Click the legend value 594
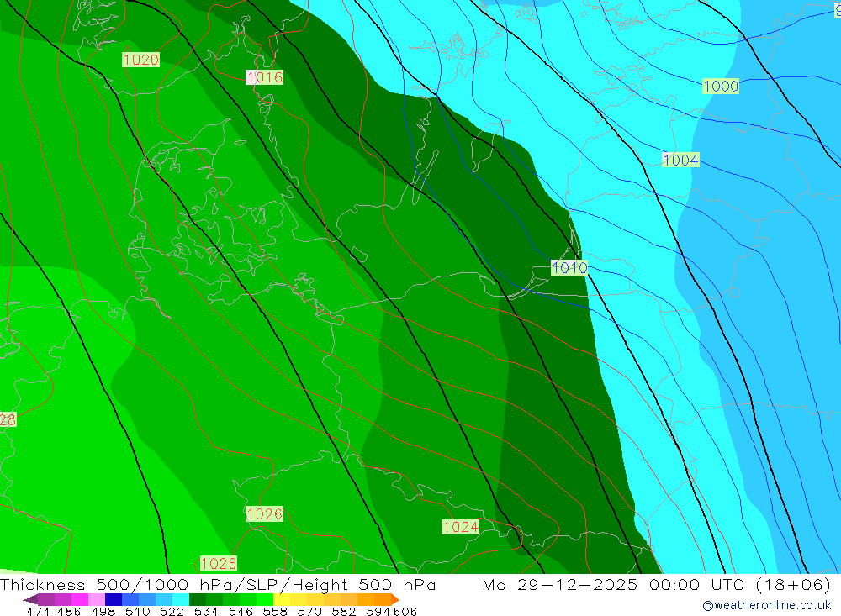The width and height of the screenshot is (841, 616). 378,611
